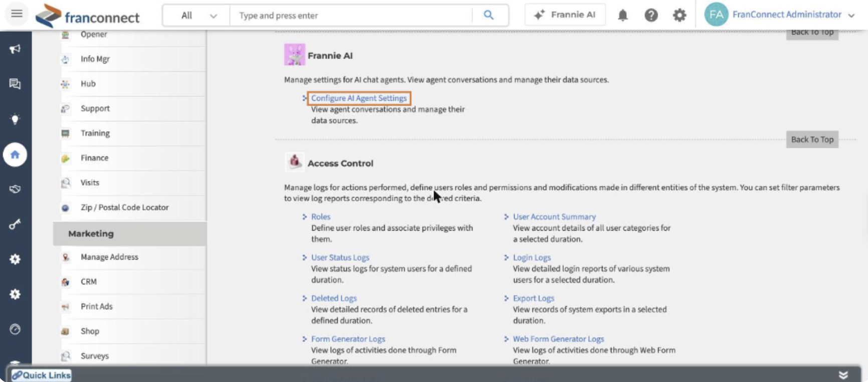
Task: Open the hamburger menu
Action: [x=17, y=14]
